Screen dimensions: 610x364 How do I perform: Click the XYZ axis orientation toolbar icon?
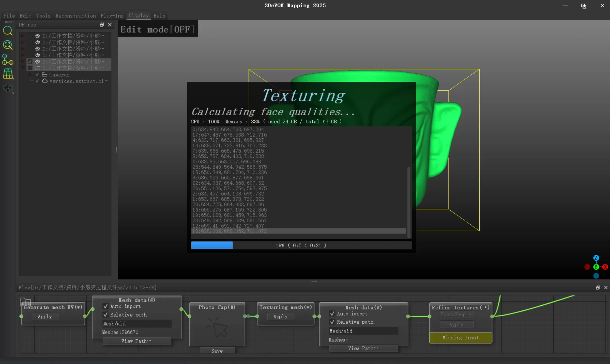pyautogui.click(x=8, y=59)
